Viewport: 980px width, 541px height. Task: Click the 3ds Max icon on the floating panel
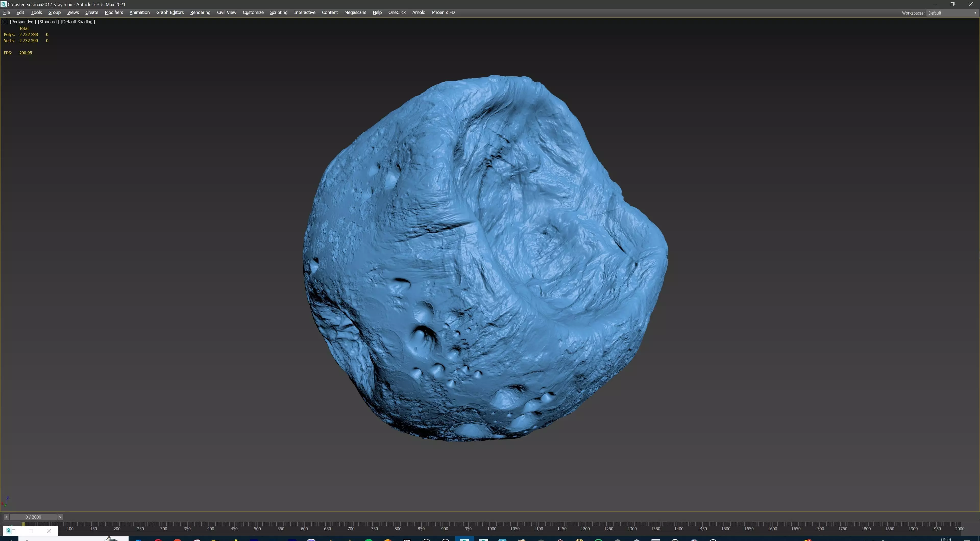pyautogui.click(x=9, y=531)
